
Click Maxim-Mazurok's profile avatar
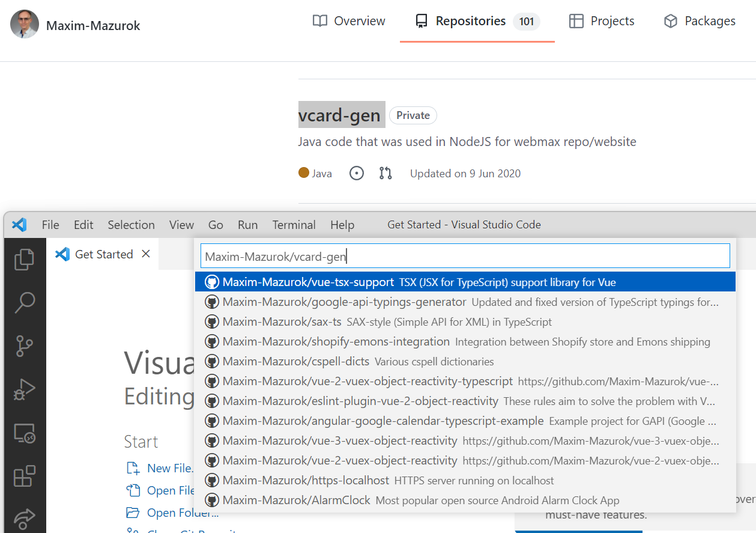point(25,25)
